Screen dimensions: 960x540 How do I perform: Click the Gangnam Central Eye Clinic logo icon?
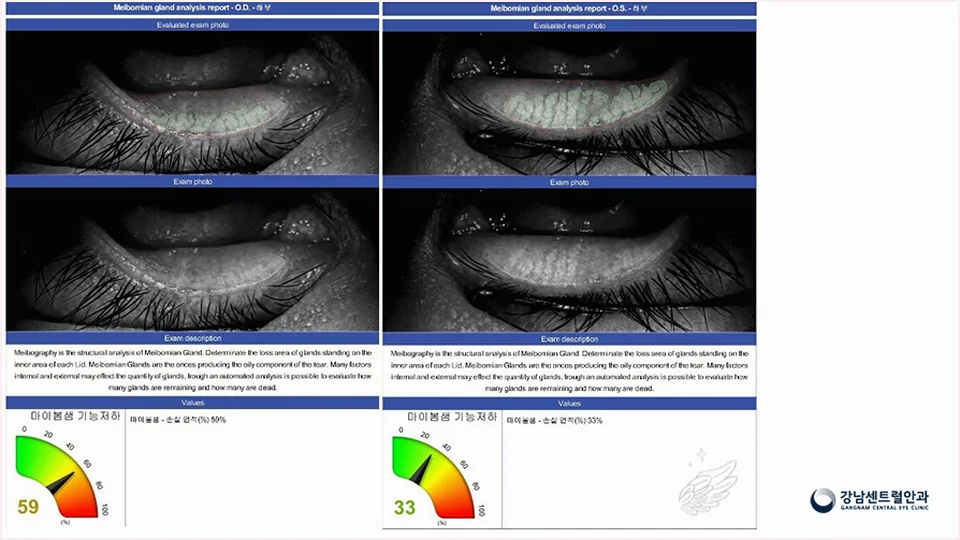(x=822, y=500)
